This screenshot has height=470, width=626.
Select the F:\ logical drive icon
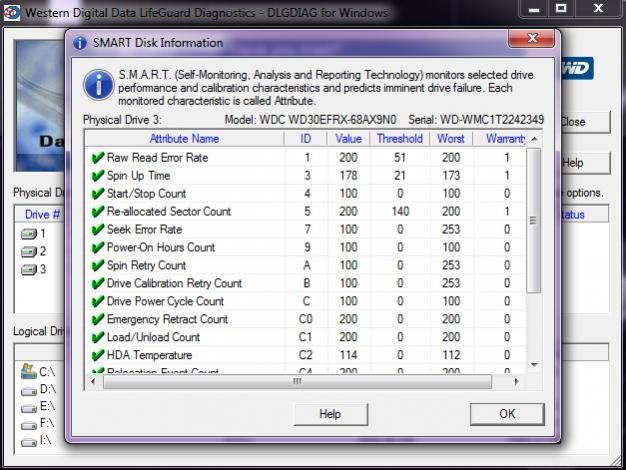tap(29, 425)
